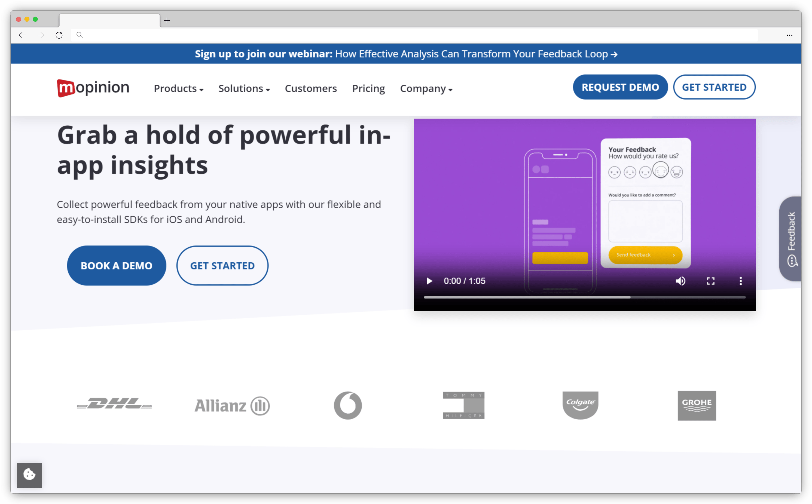Expand the Products dropdown menu

pyautogui.click(x=178, y=89)
